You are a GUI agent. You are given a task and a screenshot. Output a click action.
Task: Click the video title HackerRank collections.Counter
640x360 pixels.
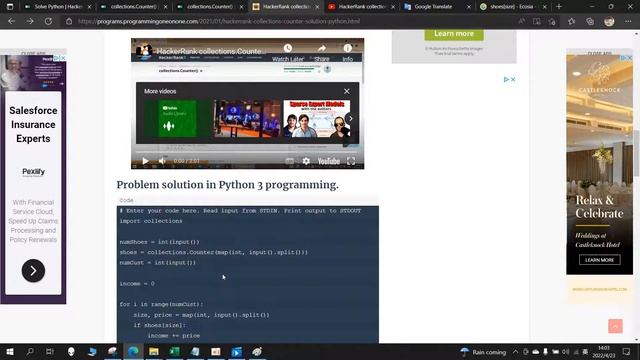211,51
